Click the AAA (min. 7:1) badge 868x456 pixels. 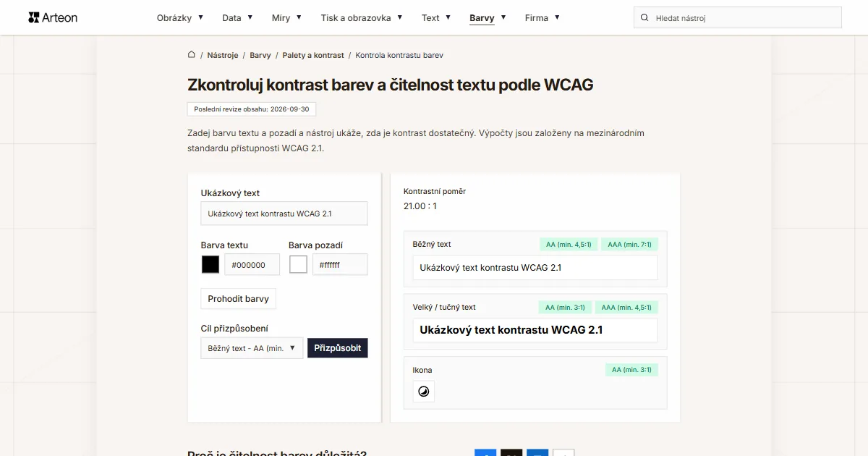[x=630, y=245]
